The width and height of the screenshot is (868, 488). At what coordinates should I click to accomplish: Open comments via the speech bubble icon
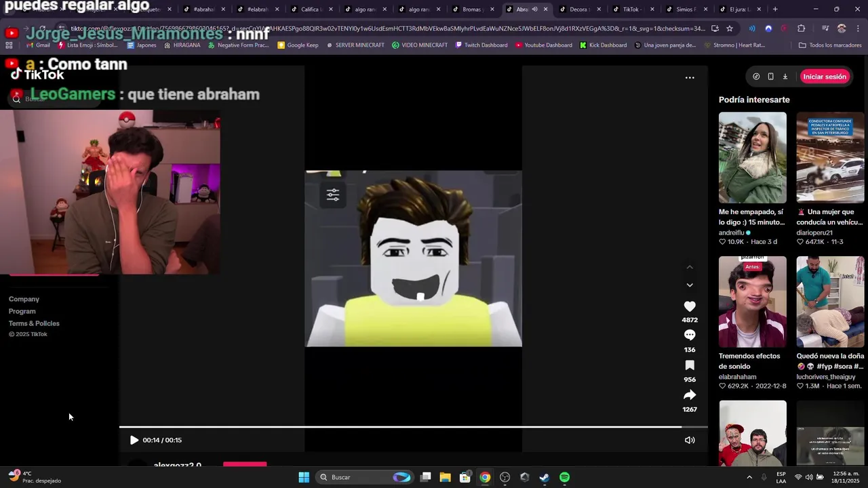tap(690, 335)
